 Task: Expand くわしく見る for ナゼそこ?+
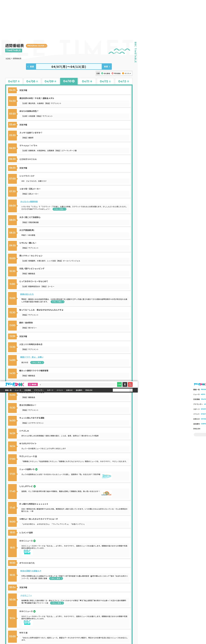[x=57, y=603]
